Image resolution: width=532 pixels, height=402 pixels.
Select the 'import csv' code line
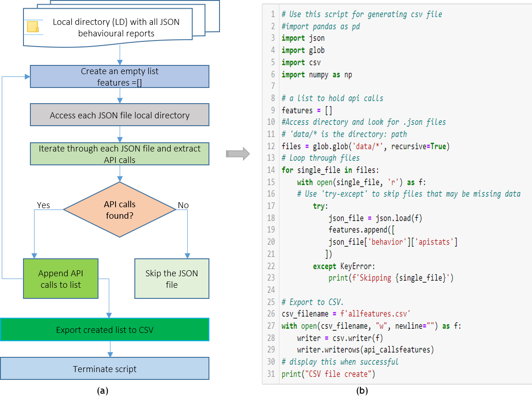[x=301, y=63]
